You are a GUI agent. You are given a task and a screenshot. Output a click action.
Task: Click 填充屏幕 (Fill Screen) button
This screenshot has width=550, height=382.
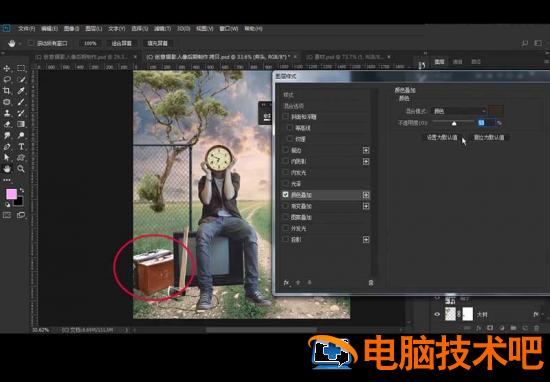(157, 43)
